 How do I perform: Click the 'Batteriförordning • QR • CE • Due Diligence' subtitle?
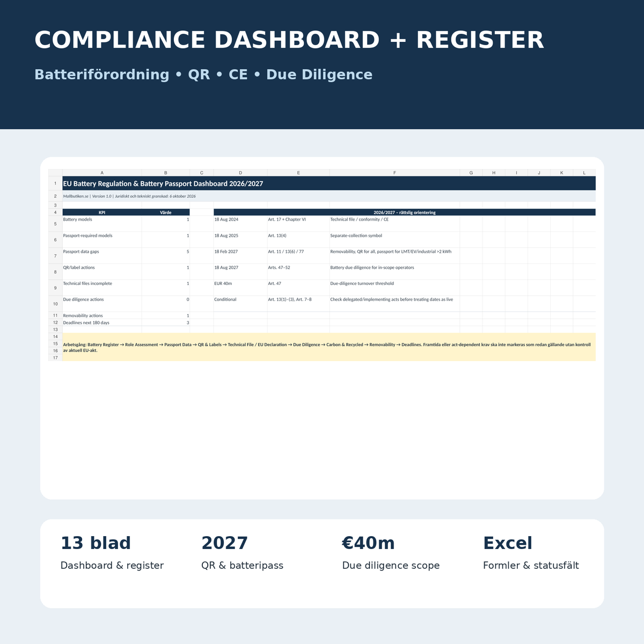(203, 74)
